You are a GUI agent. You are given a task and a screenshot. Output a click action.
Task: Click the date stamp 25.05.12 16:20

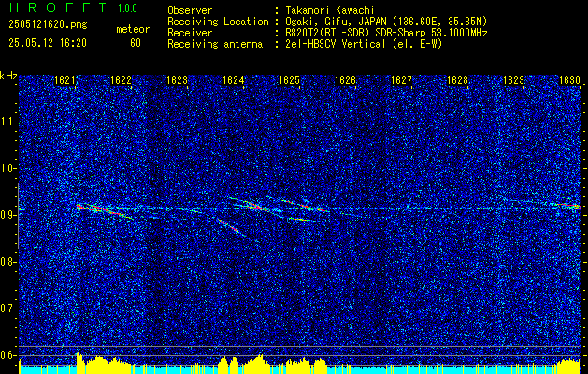point(48,43)
